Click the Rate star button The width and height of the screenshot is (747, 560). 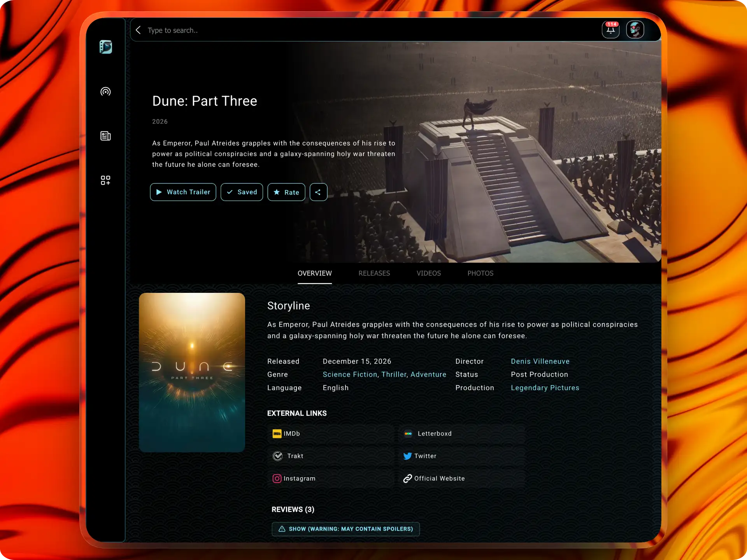286,192
